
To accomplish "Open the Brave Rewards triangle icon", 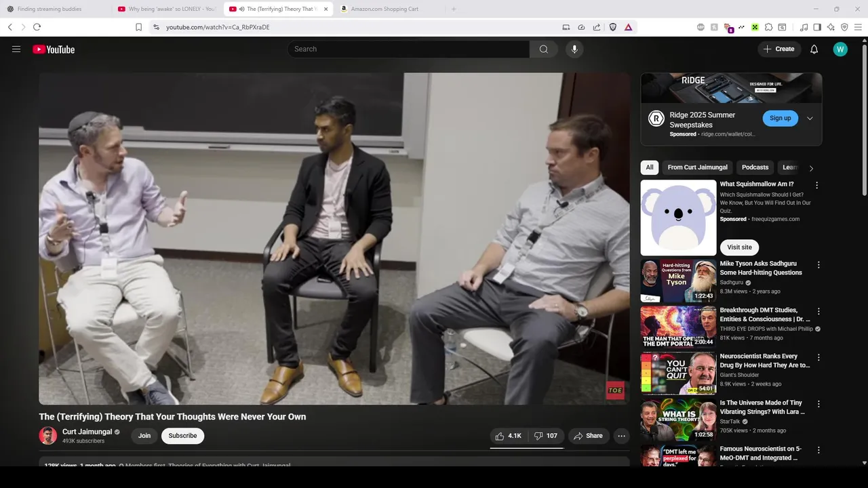I will pos(628,27).
